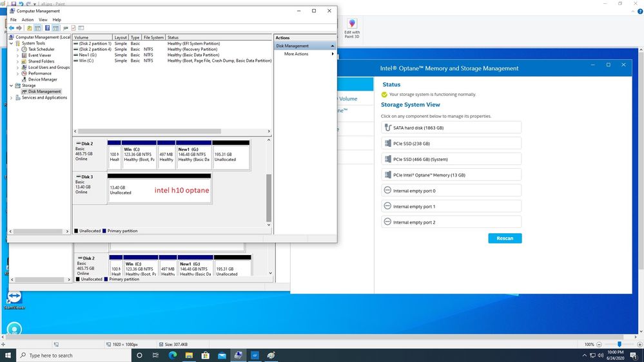The image size is (644, 362).
Task: Select Disk 2 New1 (G:) partition block in Computer Management
Action: (194, 155)
